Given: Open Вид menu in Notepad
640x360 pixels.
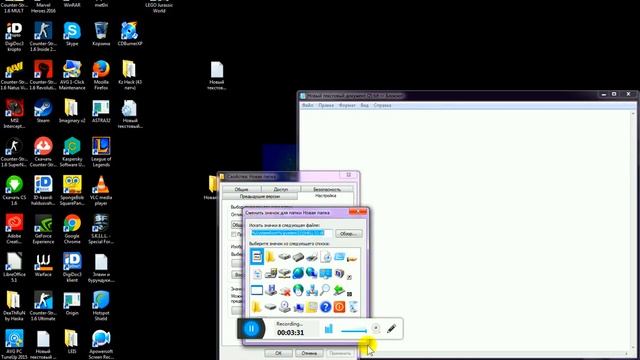Looking at the screenshot, I should tap(364, 105).
